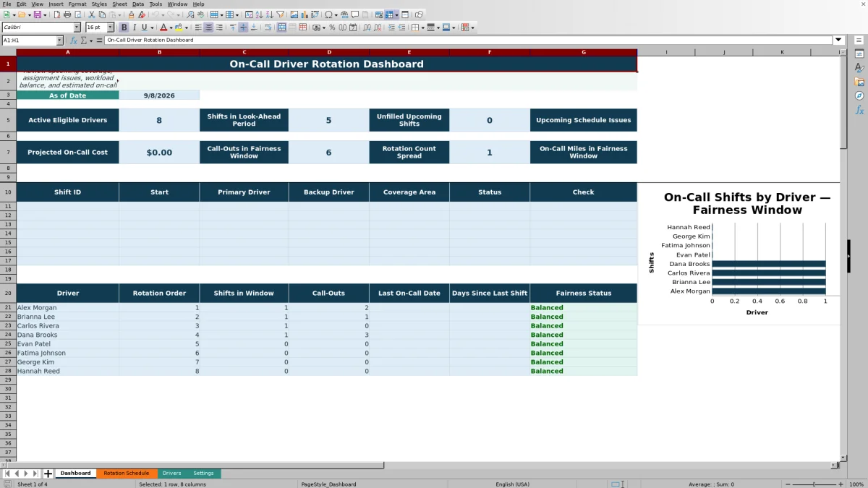Image resolution: width=868 pixels, height=488 pixels.
Task: Open the Borders dropdown arrow
Action: pos(422,27)
